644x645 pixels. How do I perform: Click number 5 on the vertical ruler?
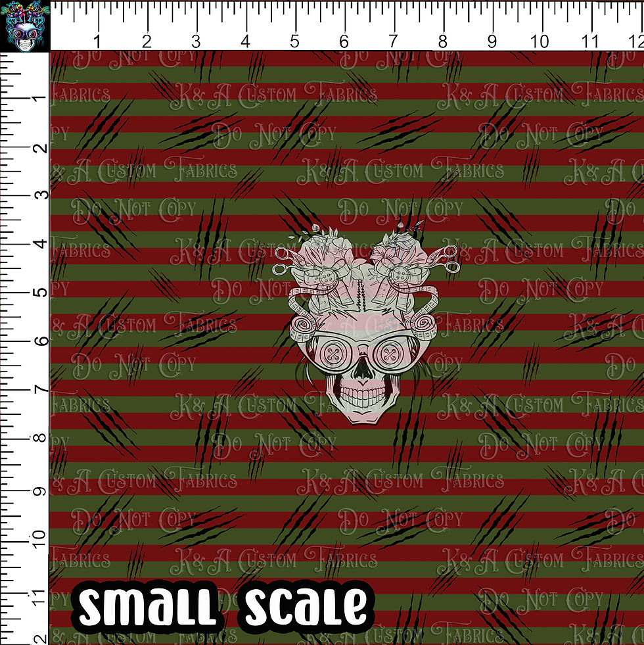(41, 293)
